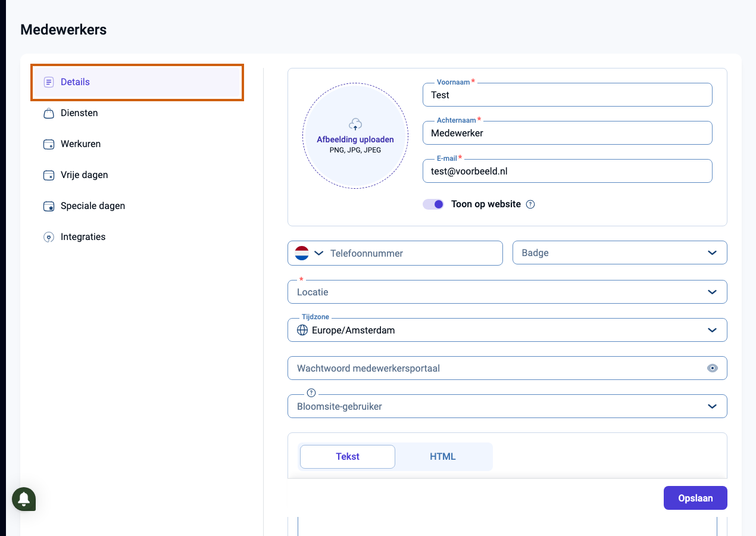This screenshot has height=536, width=756.
Task: Click the Speciale dagen star calendar icon
Action: pyautogui.click(x=49, y=206)
